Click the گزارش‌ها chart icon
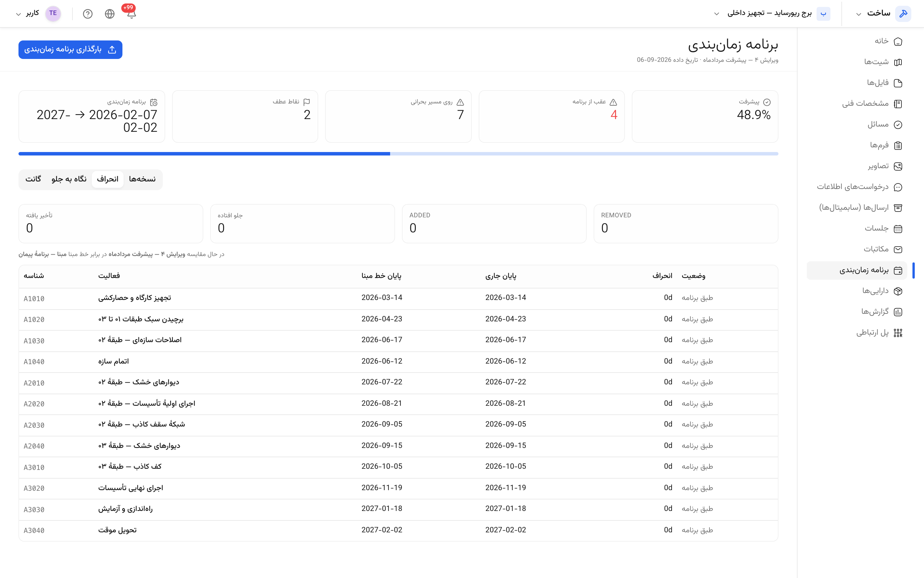Image resolution: width=924 pixels, height=578 pixels. 898,312
